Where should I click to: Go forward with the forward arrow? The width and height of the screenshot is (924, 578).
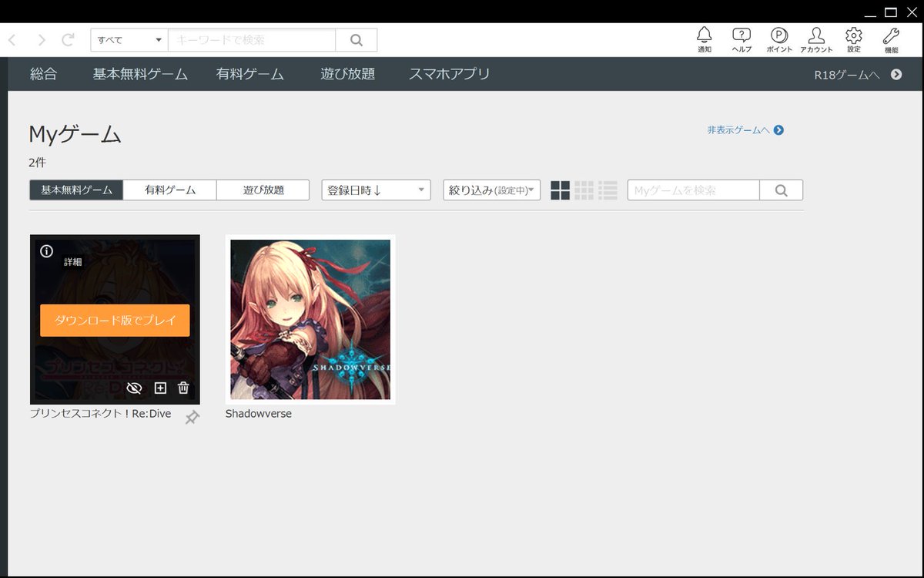click(42, 40)
